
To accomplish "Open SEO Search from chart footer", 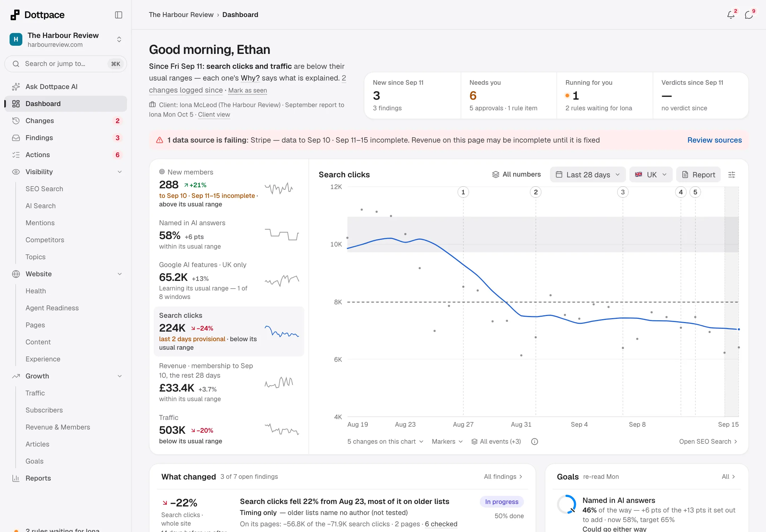I will coord(708,442).
